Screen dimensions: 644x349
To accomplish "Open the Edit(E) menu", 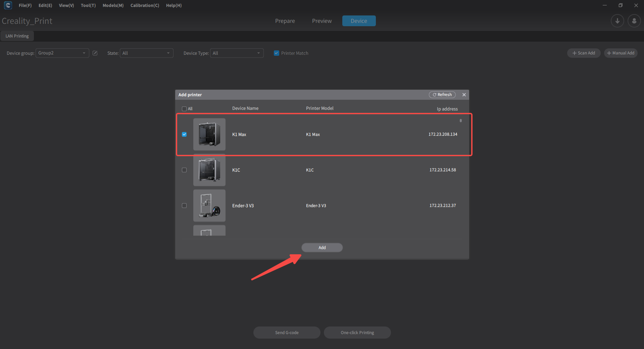I will point(45,5).
